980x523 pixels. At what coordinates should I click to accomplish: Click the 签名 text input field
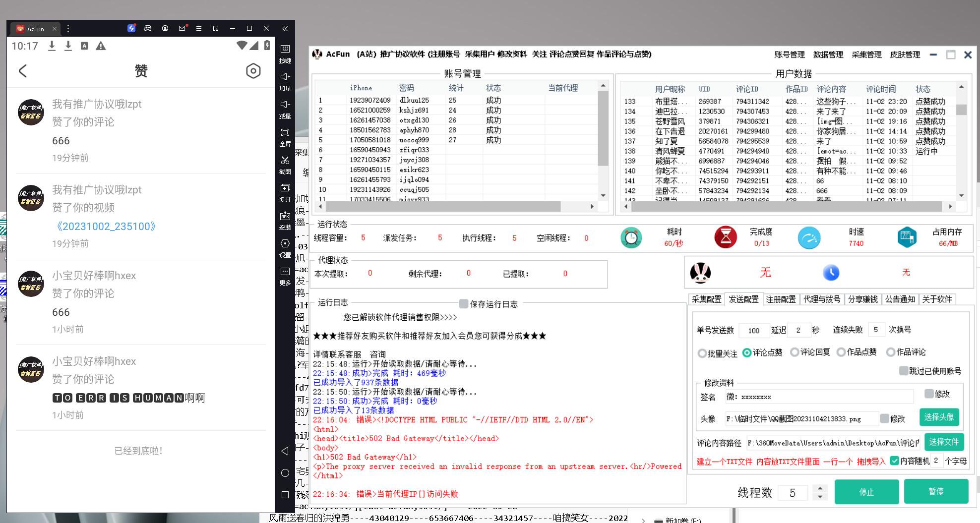(818, 397)
